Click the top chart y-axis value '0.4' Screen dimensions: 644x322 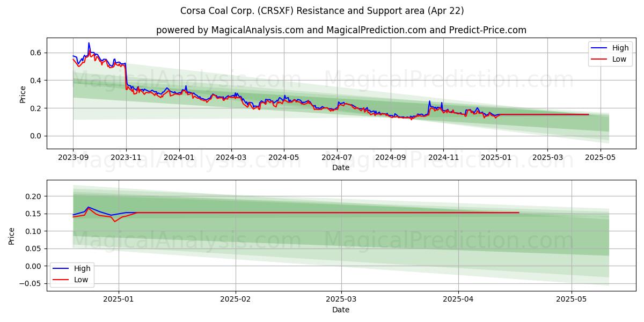click(x=36, y=80)
